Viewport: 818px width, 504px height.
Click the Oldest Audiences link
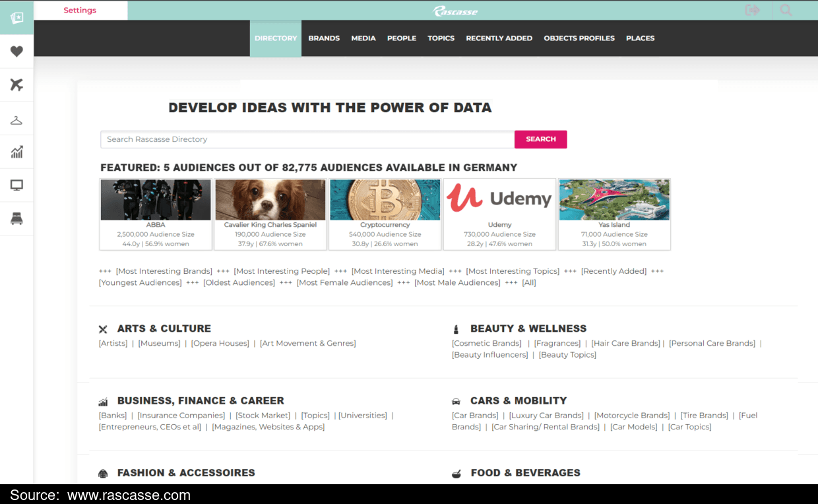(239, 282)
